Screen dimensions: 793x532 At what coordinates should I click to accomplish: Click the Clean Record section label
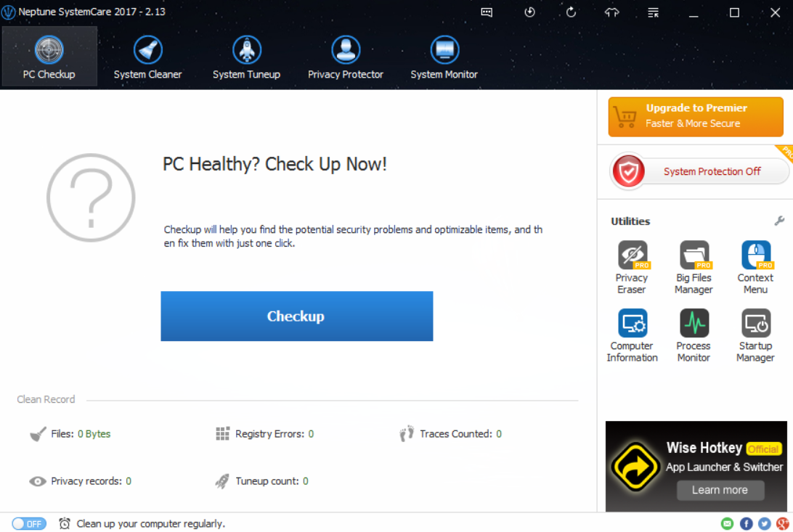pos(46,399)
